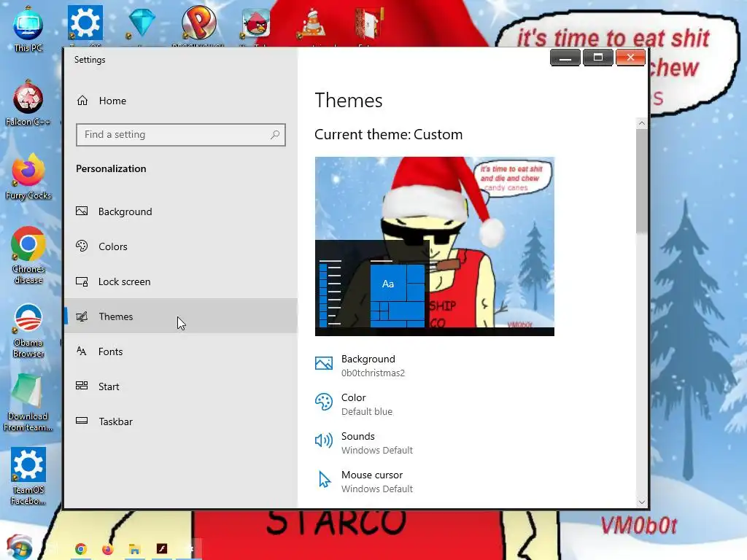The width and height of the screenshot is (747, 560).
Task: Open theme Color Default blue option
Action: pyautogui.click(x=354, y=404)
